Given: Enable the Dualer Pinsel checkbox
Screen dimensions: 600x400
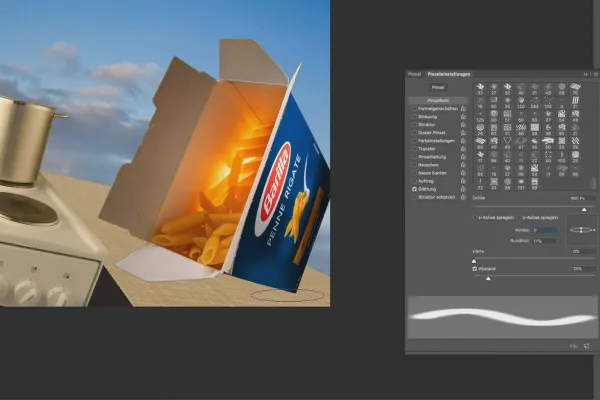Looking at the screenshot, I should (414, 133).
